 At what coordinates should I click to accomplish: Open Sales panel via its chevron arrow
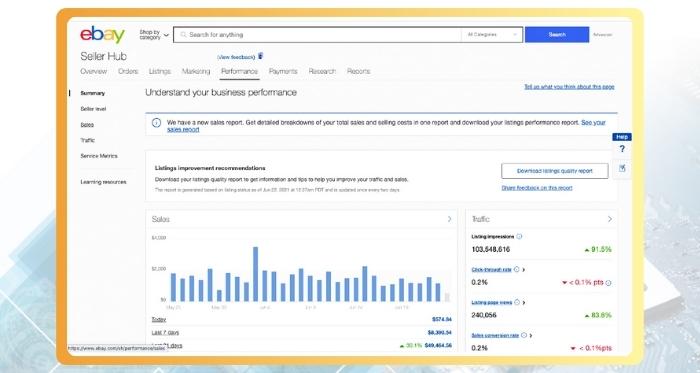click(450, 219)
